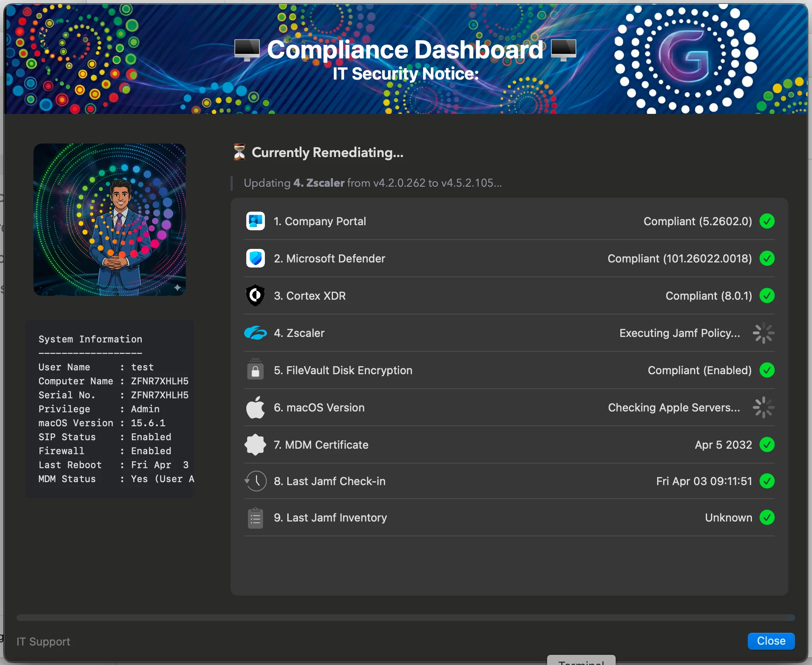Click the 'Computer Name : ZFNR7XHLH5' line
This screenshot has height=665, width=812.
pyautogui.click(x=113, y=381)
